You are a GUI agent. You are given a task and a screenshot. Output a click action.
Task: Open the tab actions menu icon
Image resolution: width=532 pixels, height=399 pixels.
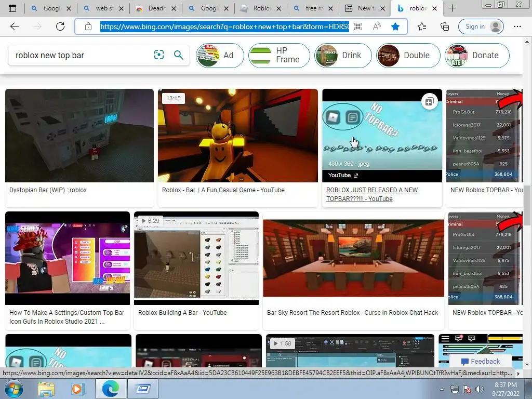coord(12,8)
